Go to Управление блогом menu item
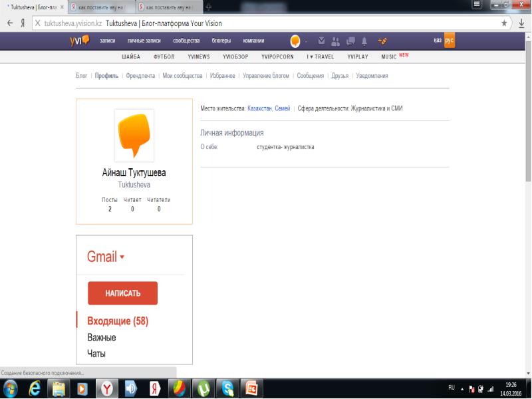 coord(266,76)
